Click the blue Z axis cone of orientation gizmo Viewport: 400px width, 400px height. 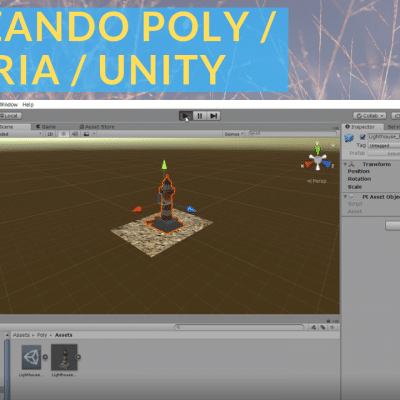pos(326,164)
